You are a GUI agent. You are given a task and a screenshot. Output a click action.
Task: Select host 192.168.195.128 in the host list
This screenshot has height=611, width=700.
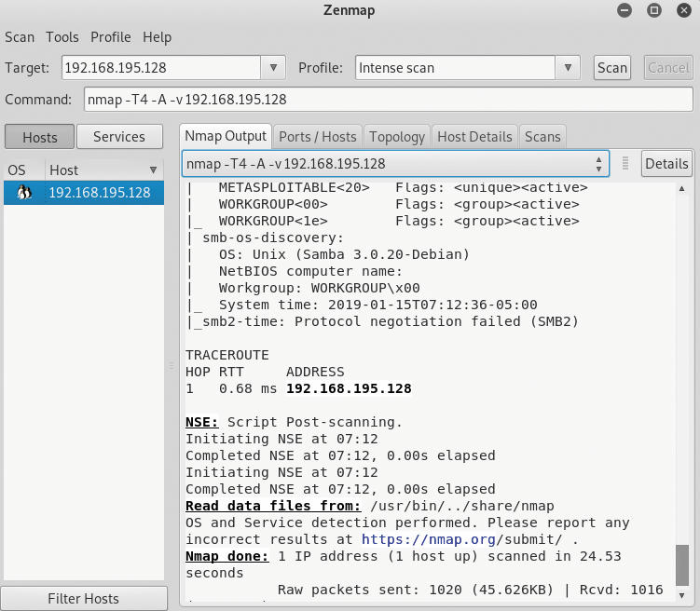pyautogui.click(x=84, y=193)
